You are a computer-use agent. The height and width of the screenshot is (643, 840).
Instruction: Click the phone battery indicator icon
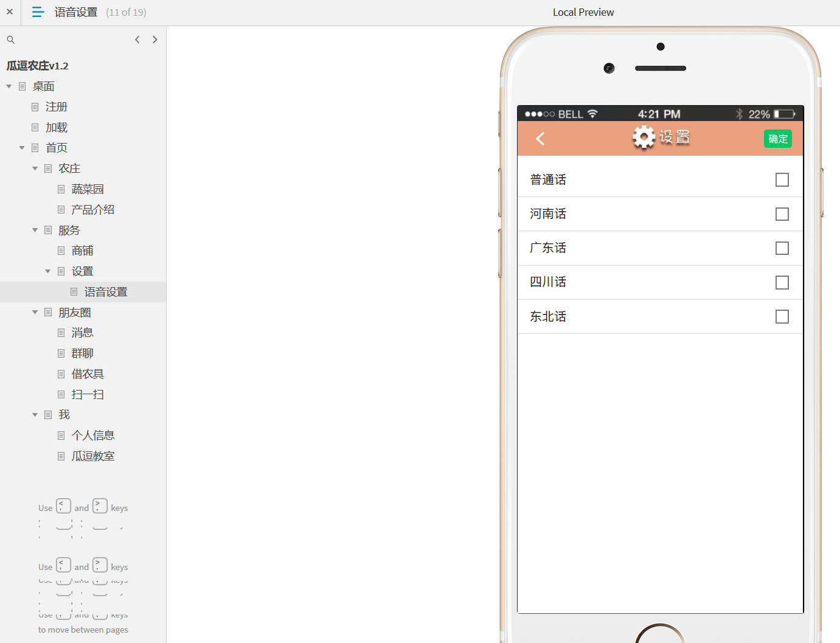[x=785, y=114]
